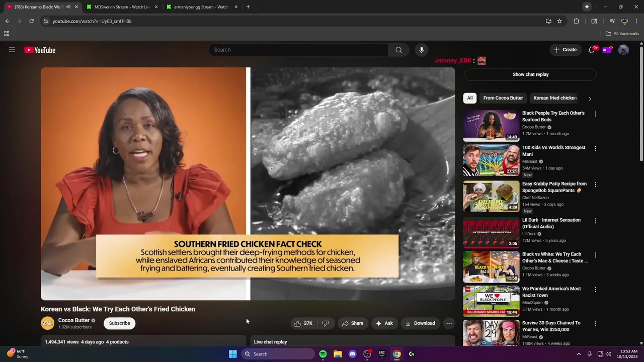Open Spotify from the taskbar
644x362 pixels.
click(x=323, y=354)
